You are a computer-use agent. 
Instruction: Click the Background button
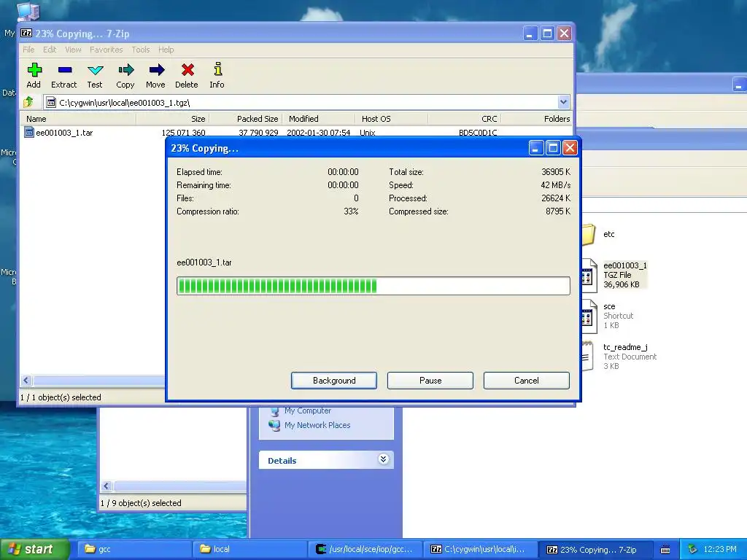click(334, 381)
